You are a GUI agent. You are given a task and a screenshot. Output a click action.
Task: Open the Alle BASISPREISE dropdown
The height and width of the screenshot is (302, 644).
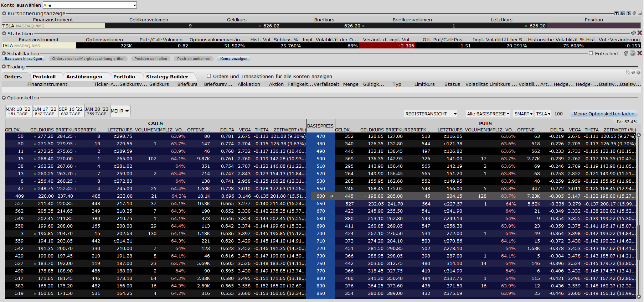[488, 114]
